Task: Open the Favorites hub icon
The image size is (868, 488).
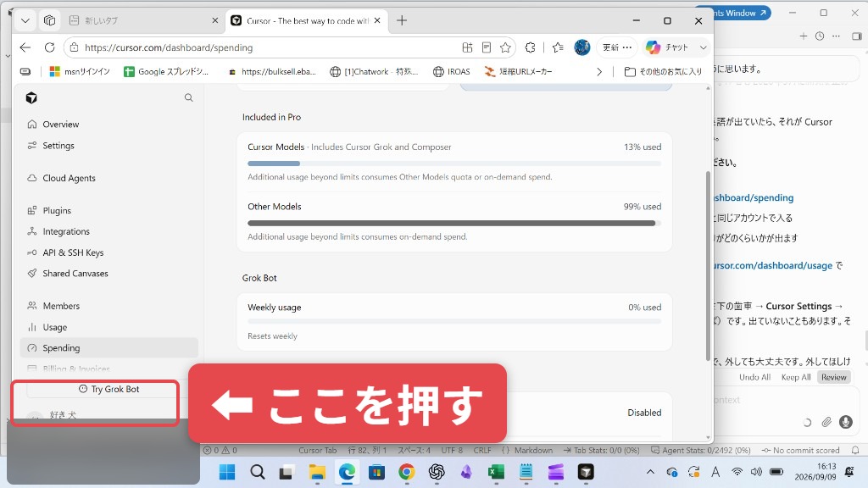Action: coord(558,47)
